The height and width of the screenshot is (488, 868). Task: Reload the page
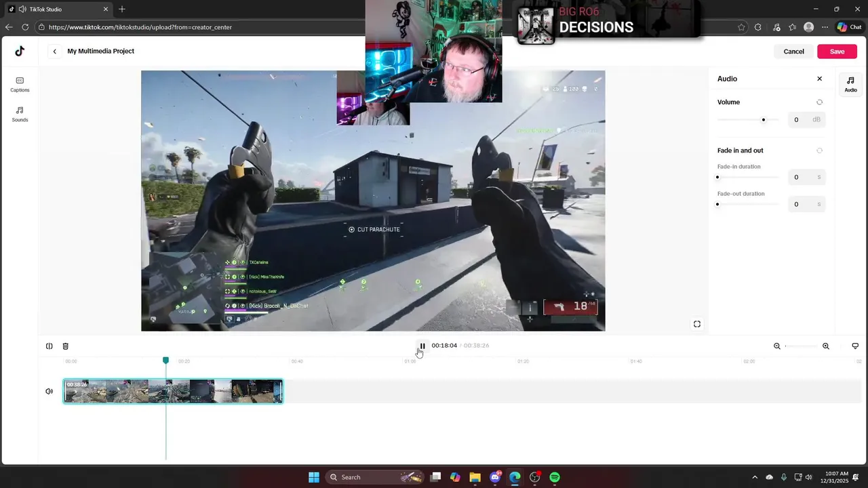pyautogui.click(x=25, y=27)
